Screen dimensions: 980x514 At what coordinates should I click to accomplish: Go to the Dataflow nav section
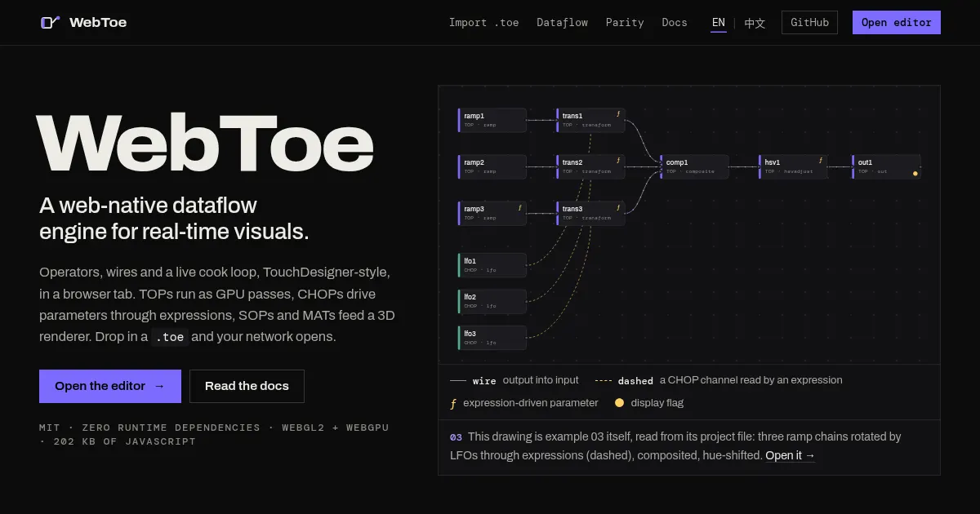(562, 23)
